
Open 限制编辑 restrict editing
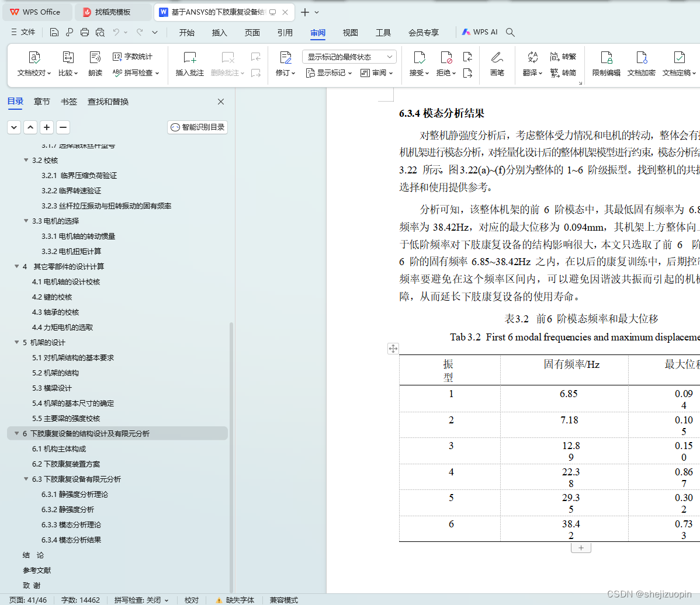(x=607, y=64)
